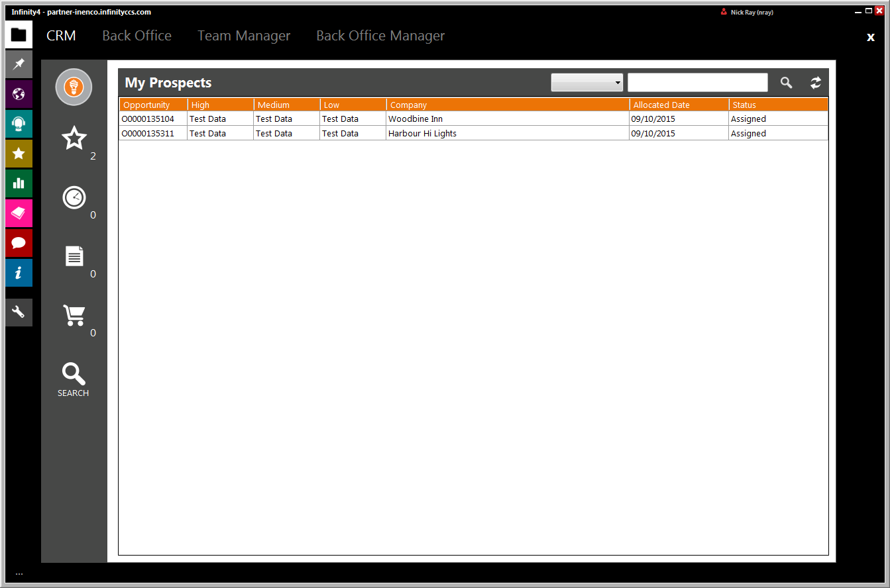Click the red user icon beside Nick Ray

(724, 12)
